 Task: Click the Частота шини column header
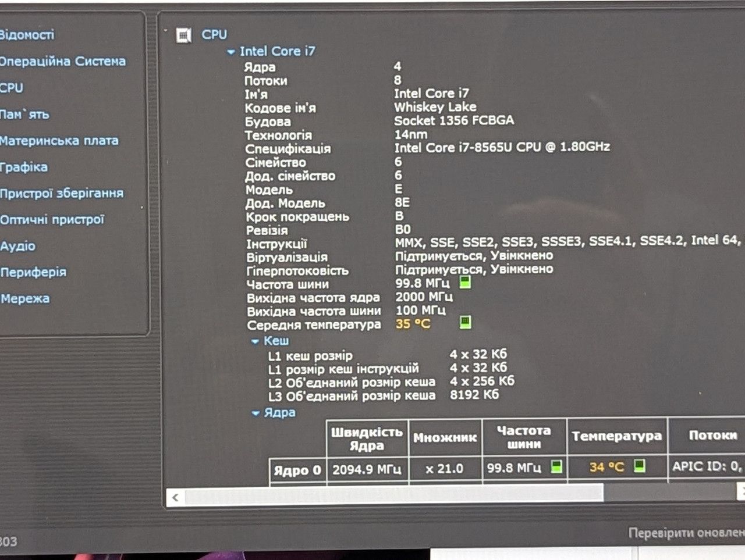(x=524, y=437)
